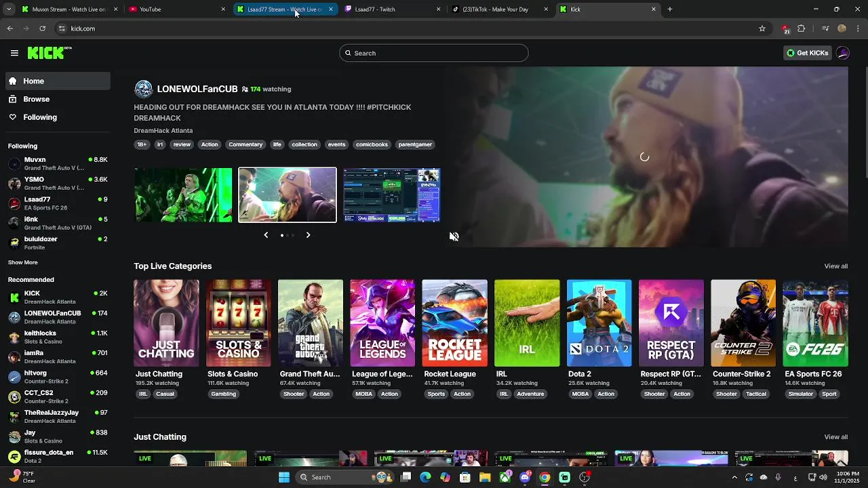
Task: Open the browser Extensions puzzle icon
Action: pyautogui.click(x=802, y=28)
